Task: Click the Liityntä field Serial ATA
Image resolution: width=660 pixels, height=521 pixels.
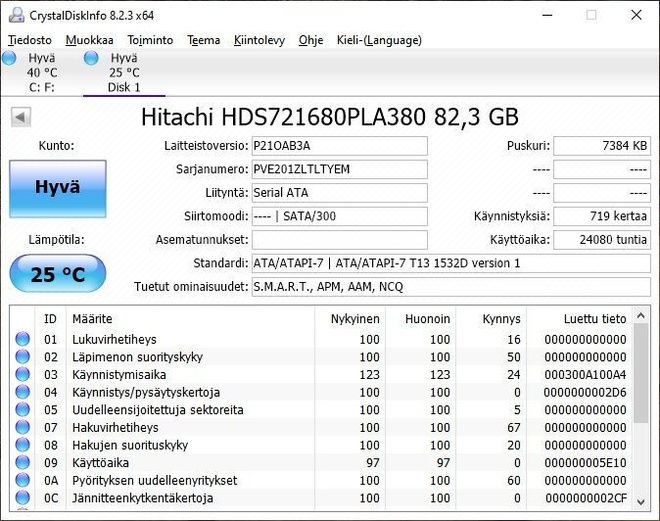Action: click(x=340, y=193)
